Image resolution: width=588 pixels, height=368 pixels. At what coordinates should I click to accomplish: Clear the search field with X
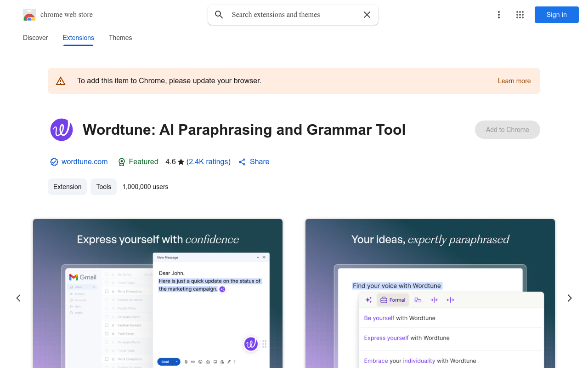pos(367,15)
